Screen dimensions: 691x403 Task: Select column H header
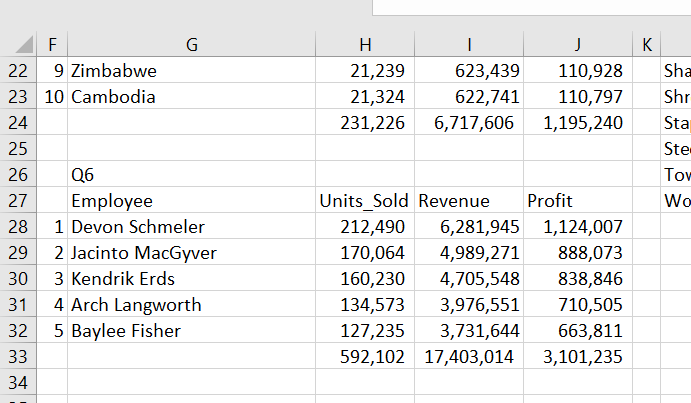364,44
